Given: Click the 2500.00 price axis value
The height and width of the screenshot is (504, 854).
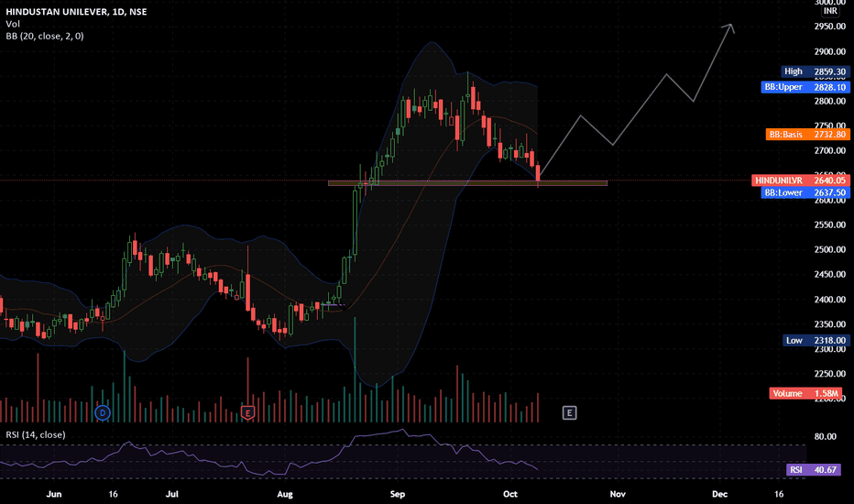Looking at the screenshot, I should [x=830, y=249].
